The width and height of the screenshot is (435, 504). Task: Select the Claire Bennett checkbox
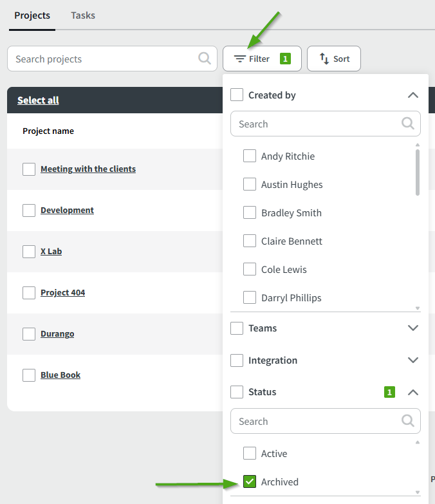[250, 241]
